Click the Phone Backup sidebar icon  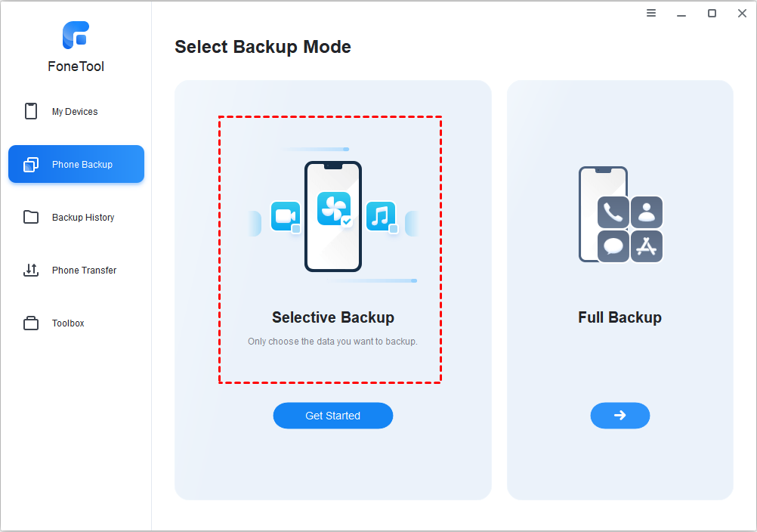(x=31, y=164)
